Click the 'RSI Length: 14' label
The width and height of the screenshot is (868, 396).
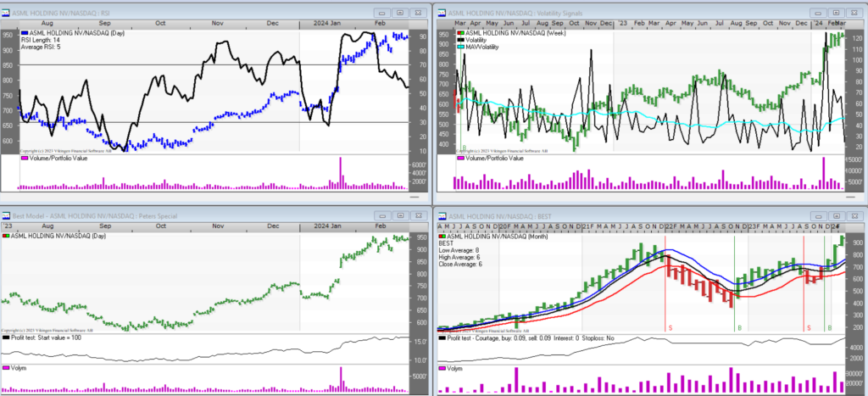pos(42,41)
